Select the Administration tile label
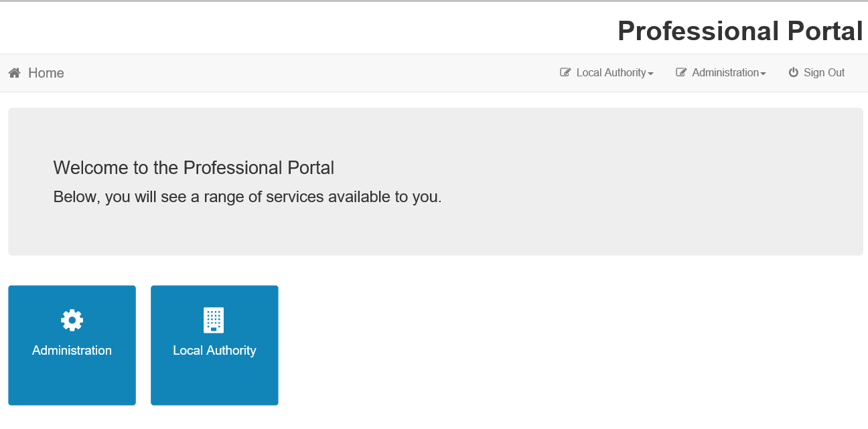 [72, 350]
